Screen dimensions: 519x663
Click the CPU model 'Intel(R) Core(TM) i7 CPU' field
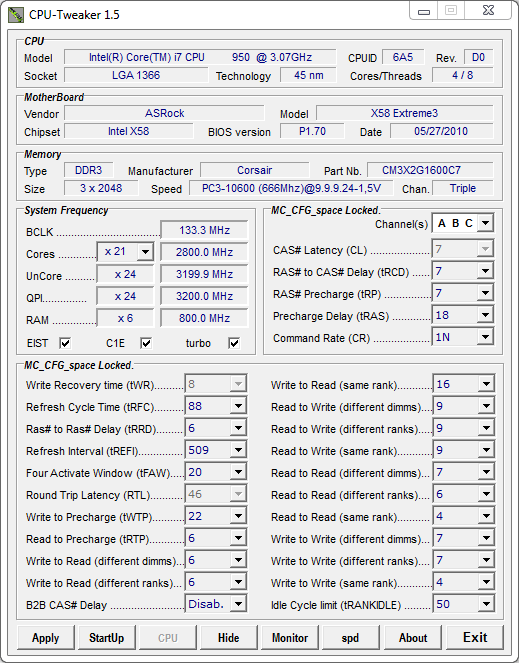coord(200,57)
